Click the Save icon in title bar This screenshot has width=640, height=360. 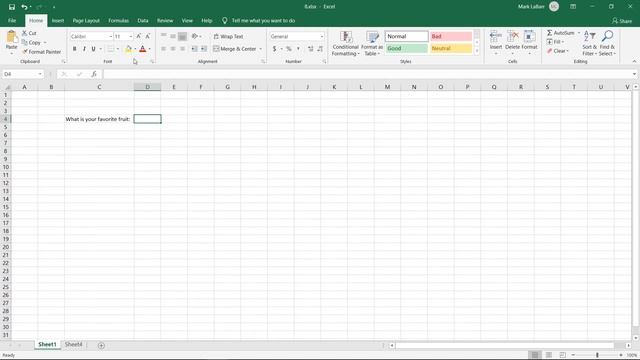[12, 7]
